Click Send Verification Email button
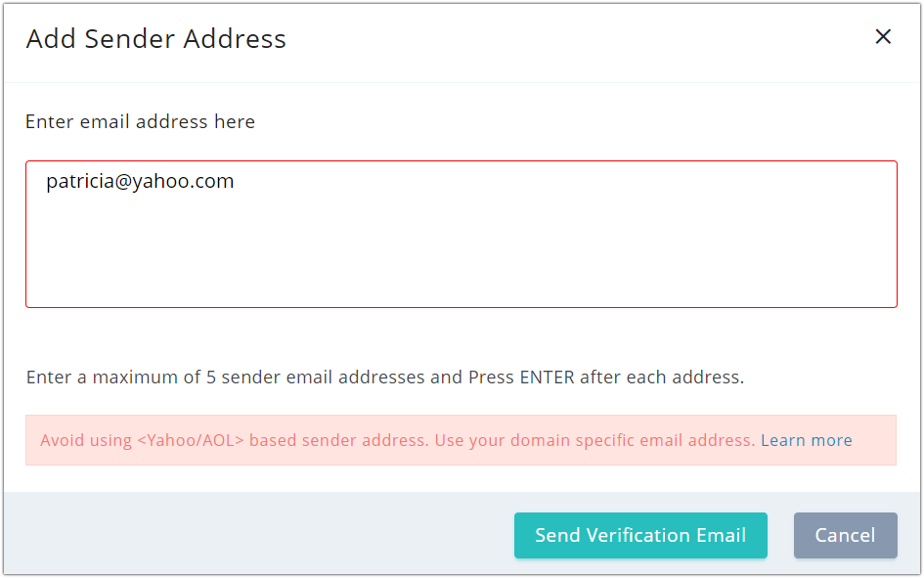The width and height of the screenshot is (924, 578). click(x=640, y=535)
